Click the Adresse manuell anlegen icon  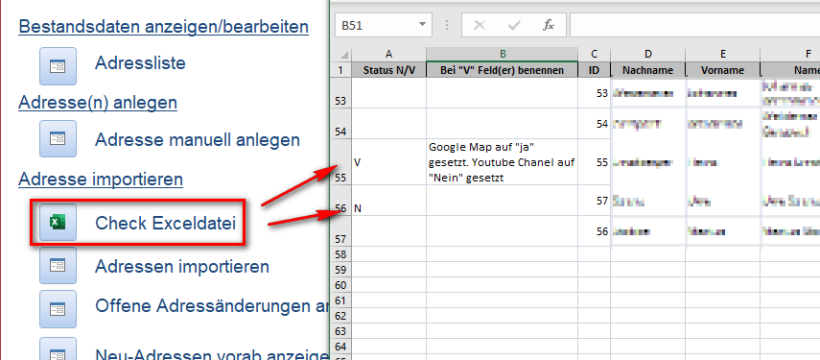pyautogui.click(x=58, y=139)
